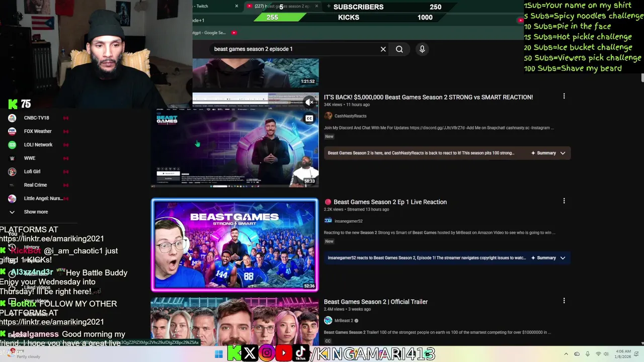Image resolution: width=644 pixels, height=362 pixels.
Task: Expand Summary for the CashNastyReacts video
Action: pyautogui.click(x=548, y=153)
